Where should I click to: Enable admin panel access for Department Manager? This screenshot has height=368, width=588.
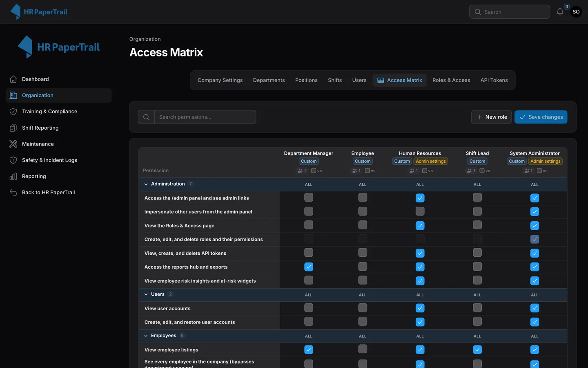309,197
